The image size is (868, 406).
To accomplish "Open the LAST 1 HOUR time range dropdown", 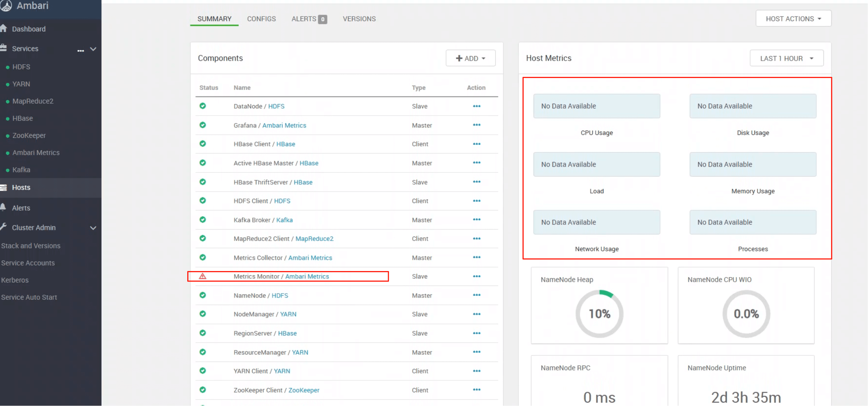I will click(786, 58).
